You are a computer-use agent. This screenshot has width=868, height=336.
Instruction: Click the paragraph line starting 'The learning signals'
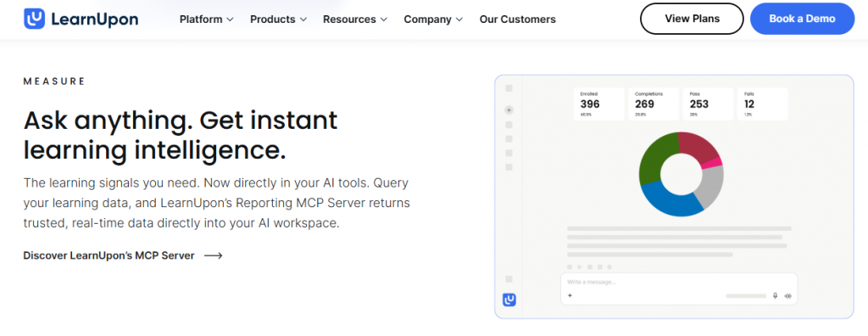(x=216, y=183)
